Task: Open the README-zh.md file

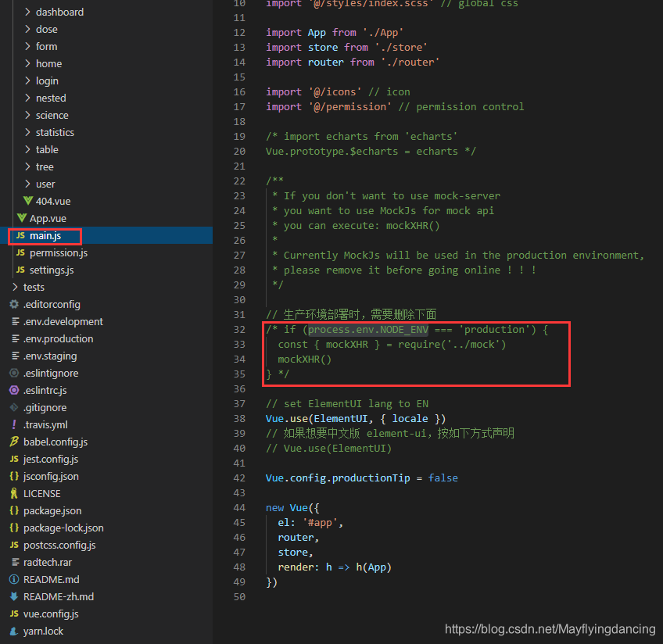Action: point(59,596)
